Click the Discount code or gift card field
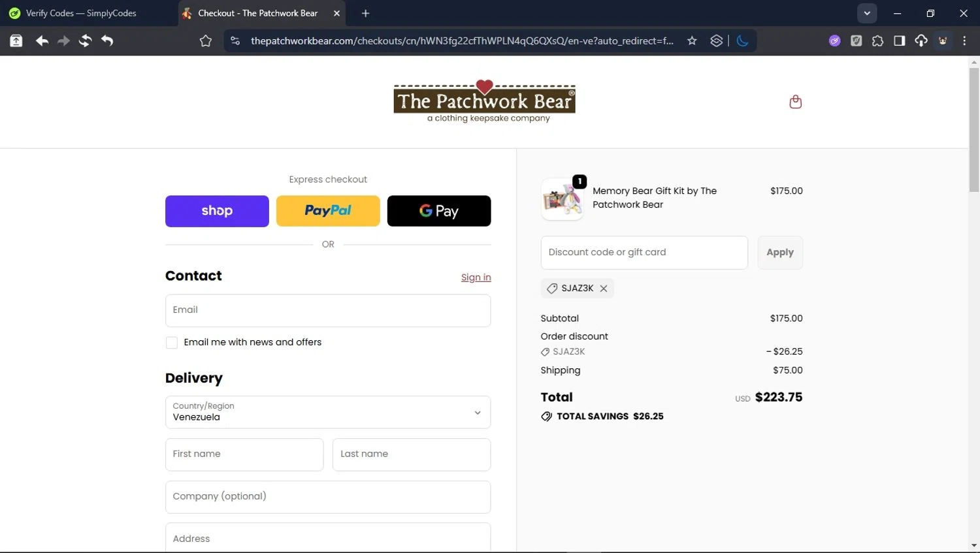The image size is (980, 553). click(644, 253)
